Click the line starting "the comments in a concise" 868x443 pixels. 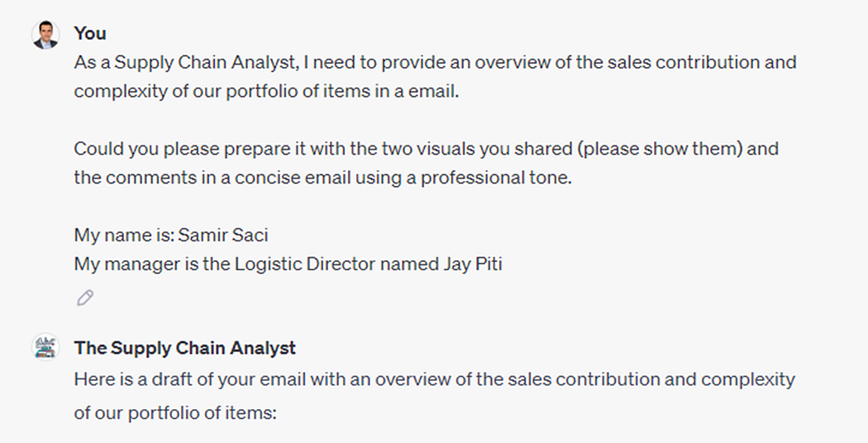322,178
